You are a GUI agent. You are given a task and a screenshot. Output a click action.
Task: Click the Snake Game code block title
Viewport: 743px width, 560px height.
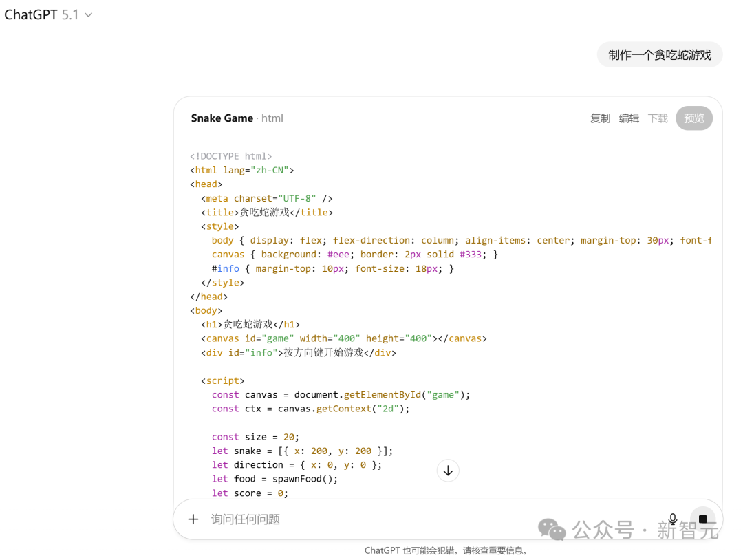[x=222, y=118]
